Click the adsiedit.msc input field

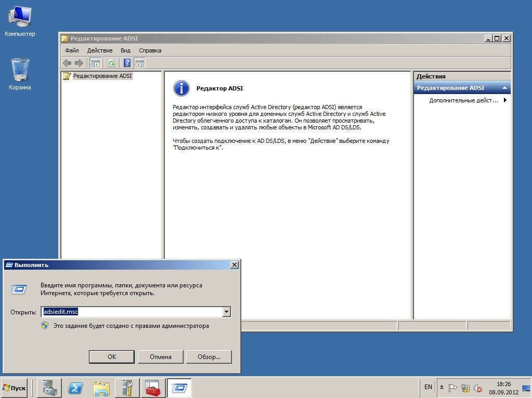tap(132, 312)
